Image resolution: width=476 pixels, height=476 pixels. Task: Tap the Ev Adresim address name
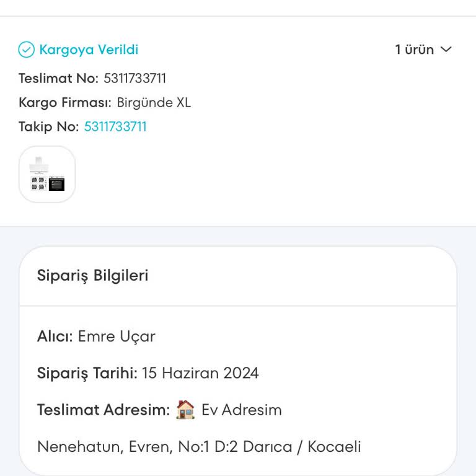[242, 410]
